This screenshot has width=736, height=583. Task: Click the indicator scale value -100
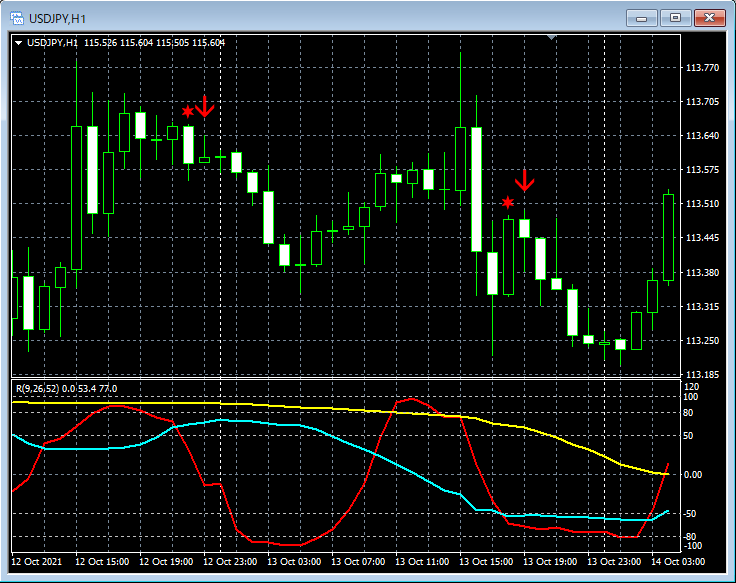pos(692,546)
